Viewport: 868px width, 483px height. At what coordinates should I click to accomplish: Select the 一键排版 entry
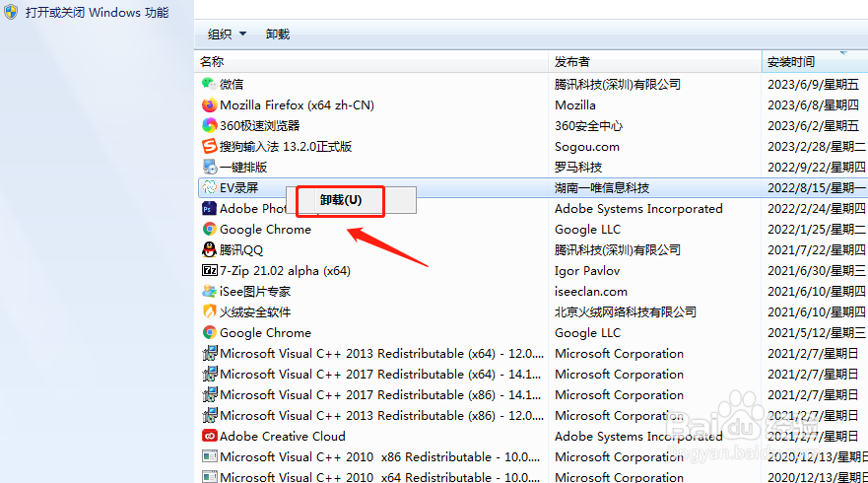[243, 168]
